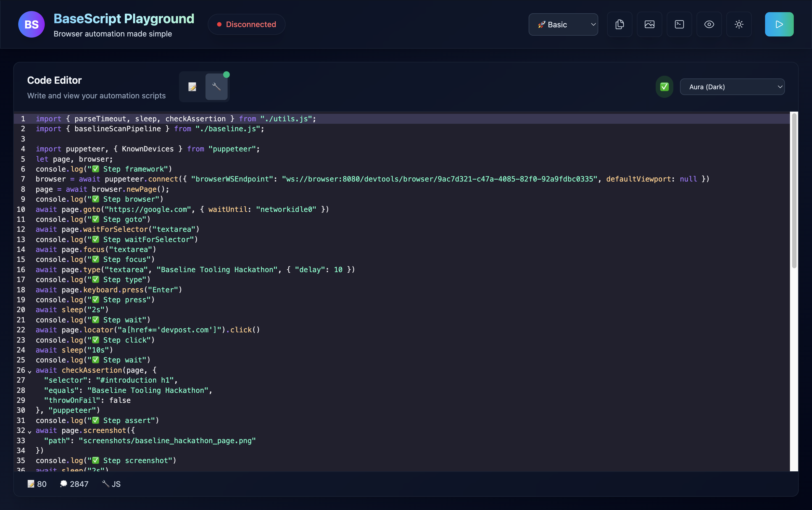812x510 pixels.
Task: Open the screenshots gallery image icon
Action: 649,24
